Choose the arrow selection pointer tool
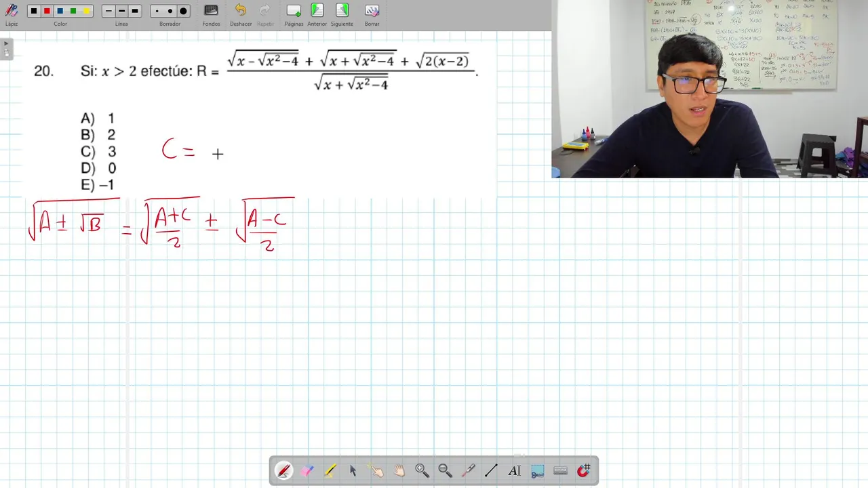Viewport: 868px width, 488px height. 353,470
